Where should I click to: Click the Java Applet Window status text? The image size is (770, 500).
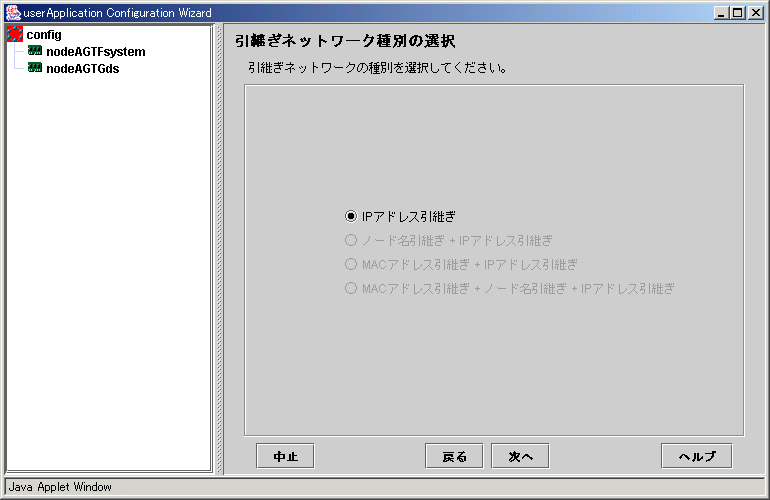[x=60, y=487]
